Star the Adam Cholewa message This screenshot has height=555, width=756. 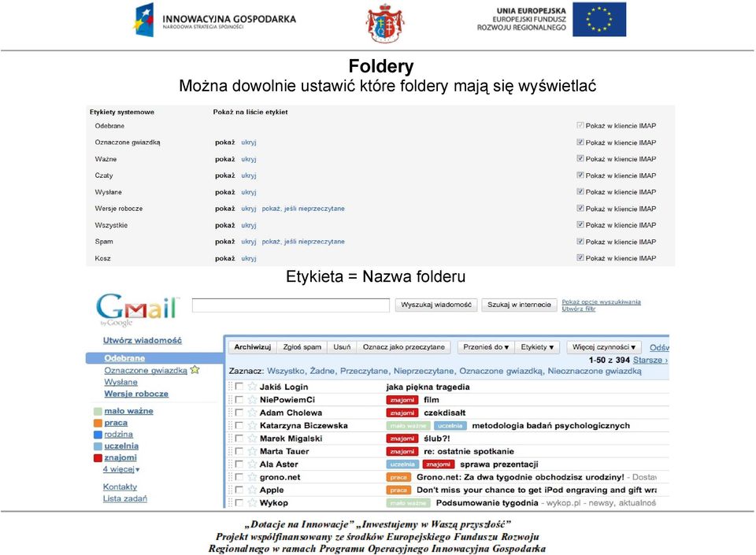click(252, 413)
